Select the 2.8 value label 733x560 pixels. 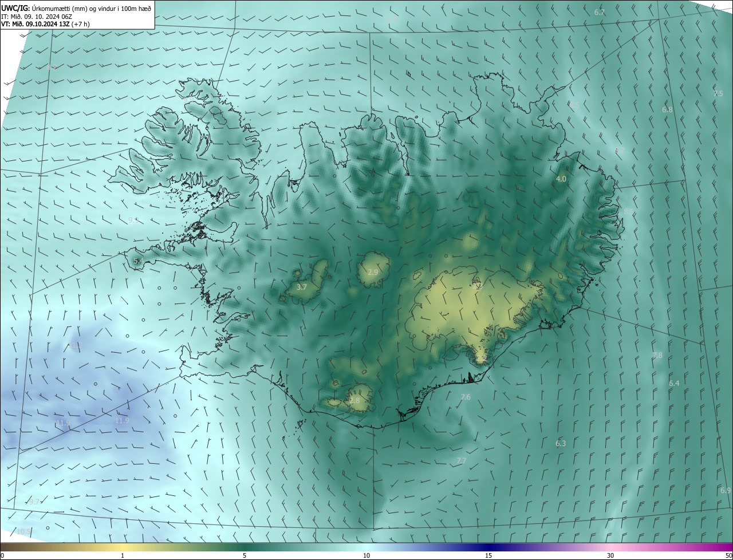tap(354, 401)
